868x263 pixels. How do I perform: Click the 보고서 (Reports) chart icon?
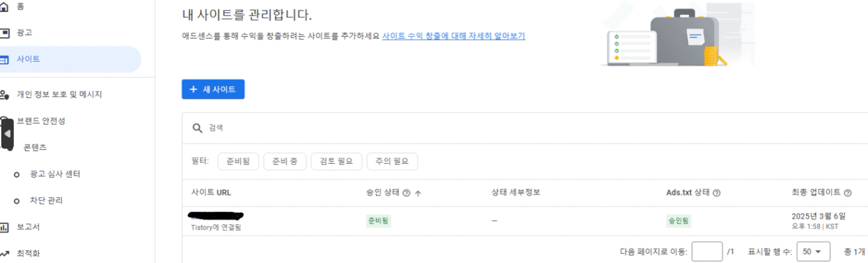pos(6,227)
